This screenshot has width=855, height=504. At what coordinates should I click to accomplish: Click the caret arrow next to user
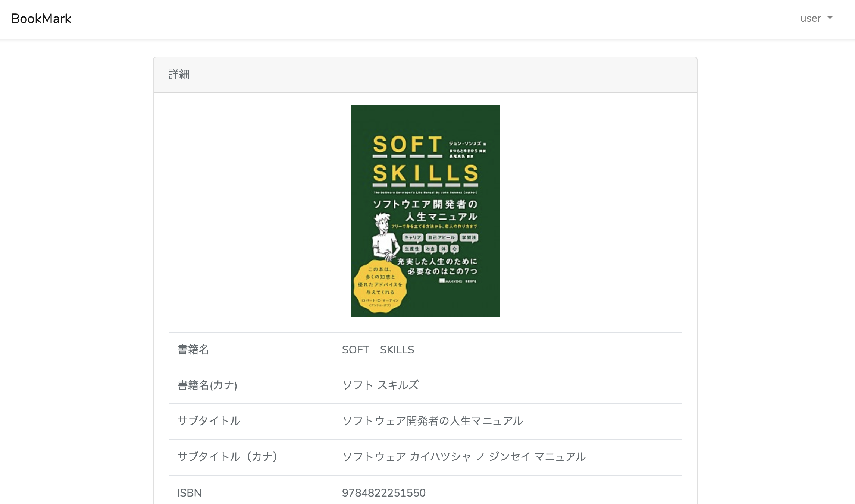[x=830, y=18]
